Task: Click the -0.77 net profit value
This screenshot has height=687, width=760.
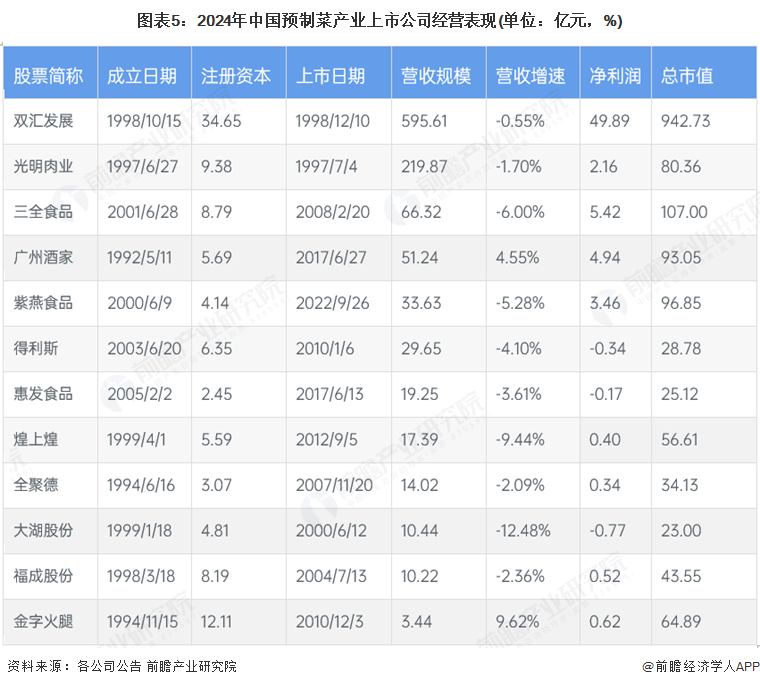Action: pyautogui.click(x=607, y=530)
